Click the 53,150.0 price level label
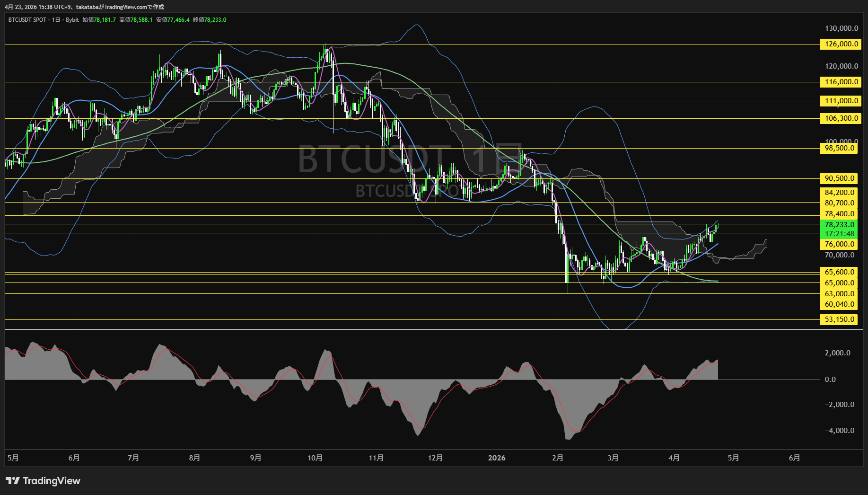 (x=840, y=319)
